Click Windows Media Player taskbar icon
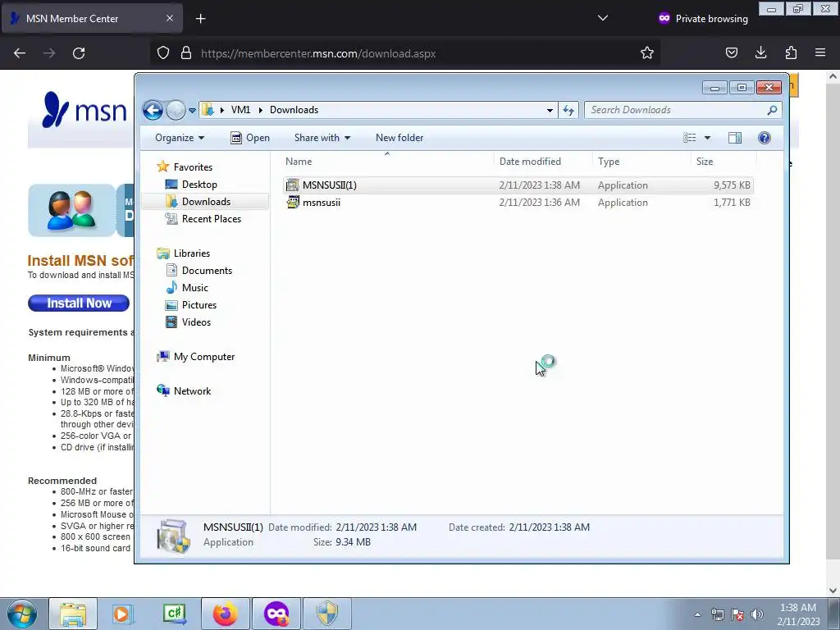Screen dimensions: 840x630 pos(123,614)
